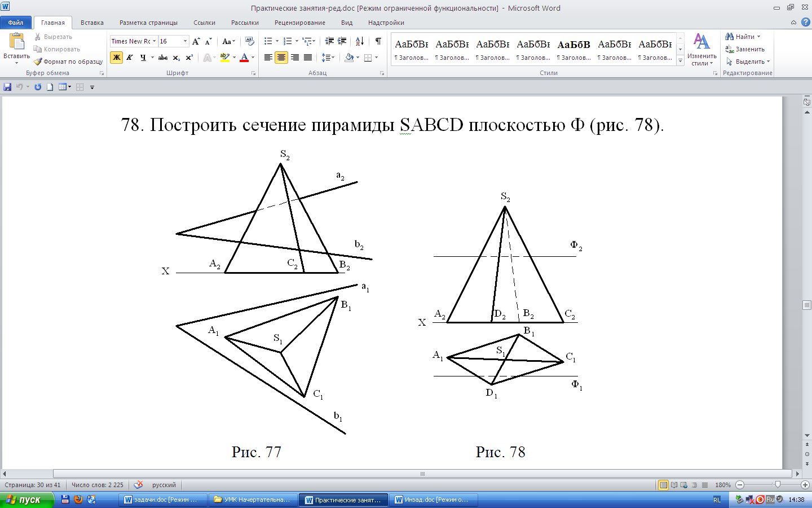The height and width of the screenshot is (508, 812).
Task: Click the word count Число слов: 2 225
Action: pyautogui.click(x=98, y=485)
